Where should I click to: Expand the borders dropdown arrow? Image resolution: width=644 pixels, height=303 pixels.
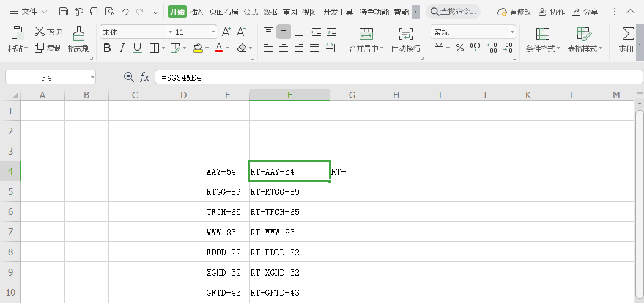[x=163, y=48]
